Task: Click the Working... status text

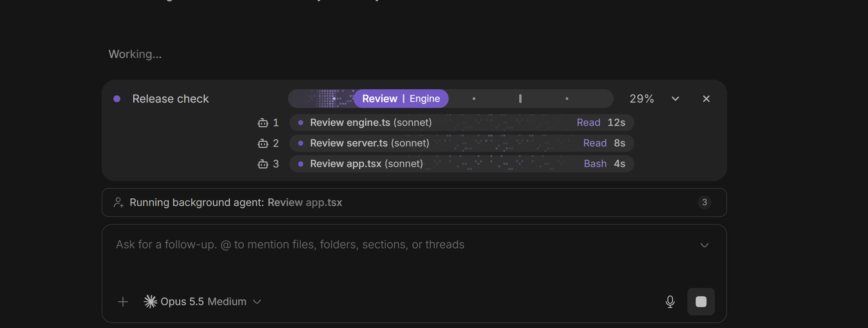Action: point(135,54)
